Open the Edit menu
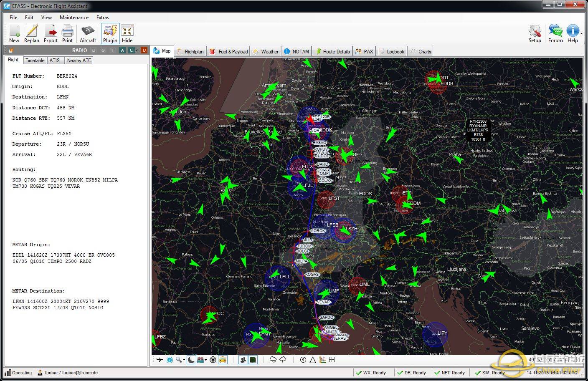The image size is (588, 381). [29, 18]
